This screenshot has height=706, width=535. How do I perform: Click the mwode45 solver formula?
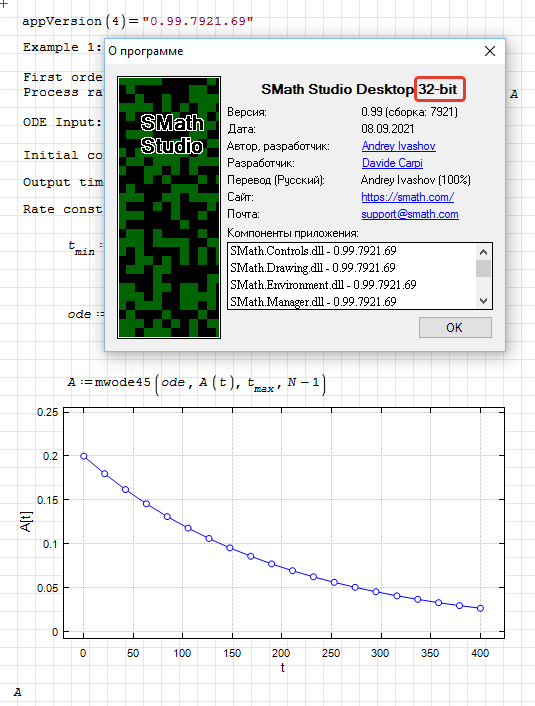click(196, 384)
